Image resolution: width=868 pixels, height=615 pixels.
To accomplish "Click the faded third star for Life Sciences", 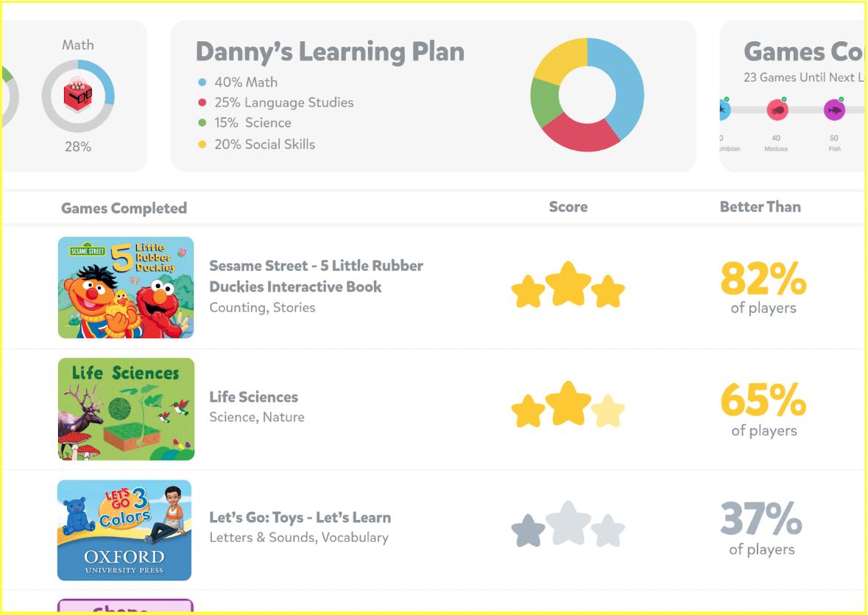I will point(608,411).
